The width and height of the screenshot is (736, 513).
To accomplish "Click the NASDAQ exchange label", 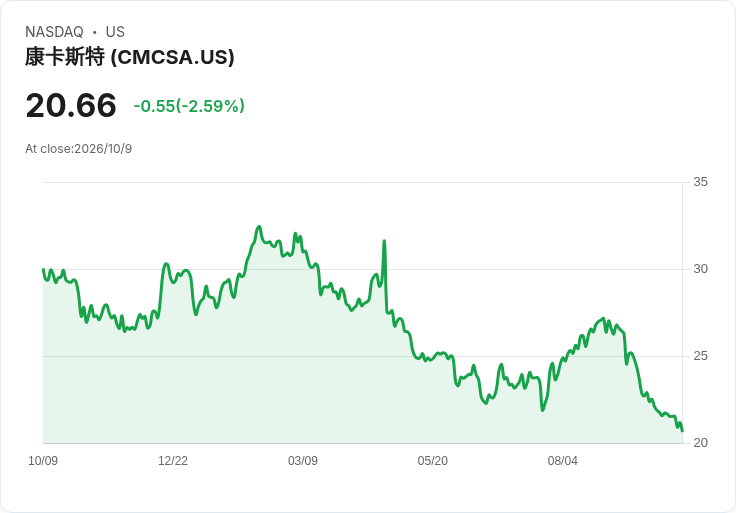I will (54, 32).
